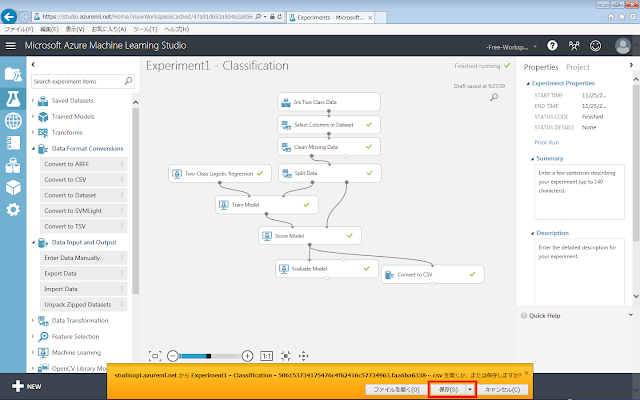The width and height of the screenshot is (640, 400).
Task: Click the zoom-in plus icon on canvas
Action: click(x=247, y=355)
